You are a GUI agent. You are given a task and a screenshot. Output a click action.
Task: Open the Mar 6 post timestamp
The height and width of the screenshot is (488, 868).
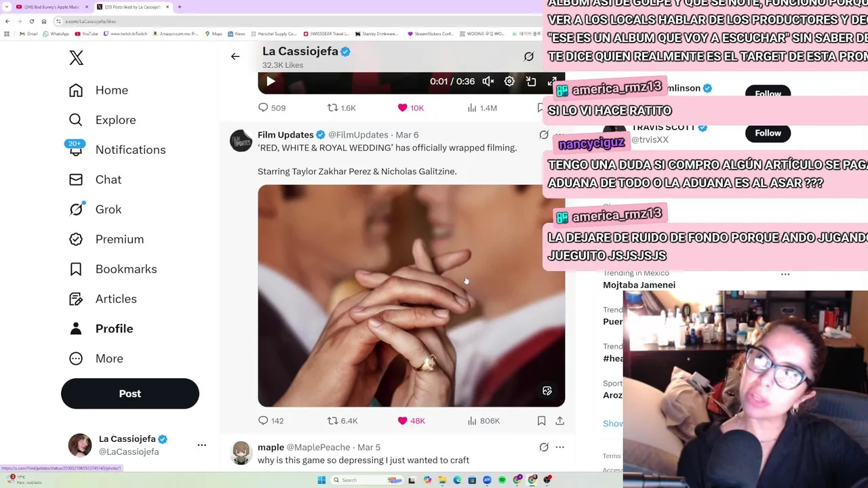407,135
